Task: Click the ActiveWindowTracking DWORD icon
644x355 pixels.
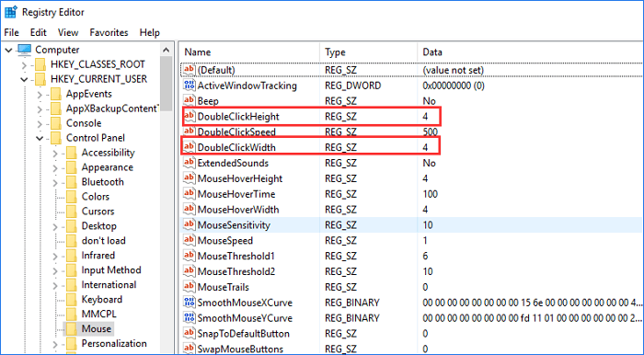Action: tap(189, 86)
